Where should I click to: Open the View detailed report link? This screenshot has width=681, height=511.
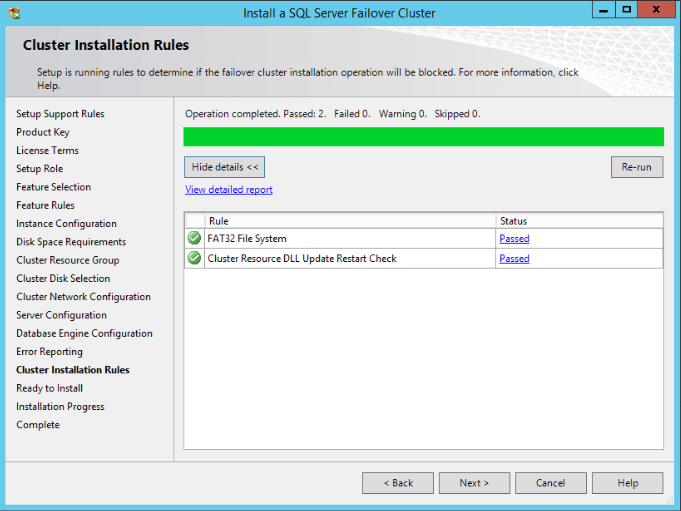229,190
